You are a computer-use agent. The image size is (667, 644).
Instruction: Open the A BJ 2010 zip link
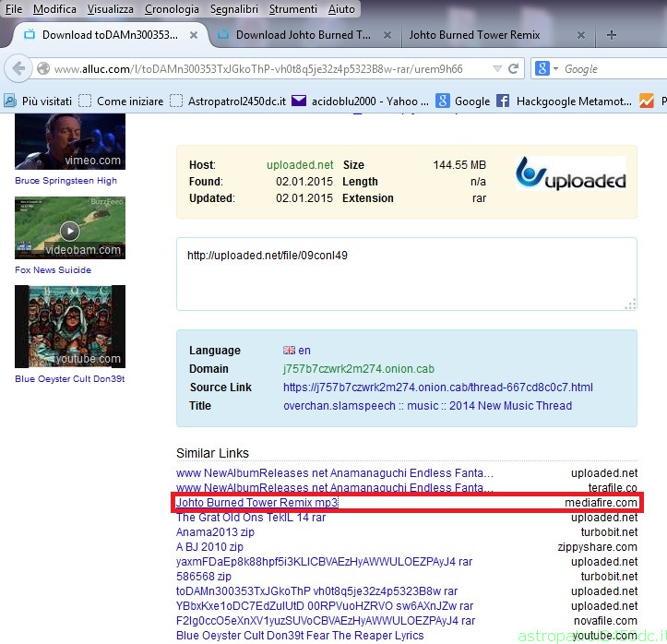point(209,546)
